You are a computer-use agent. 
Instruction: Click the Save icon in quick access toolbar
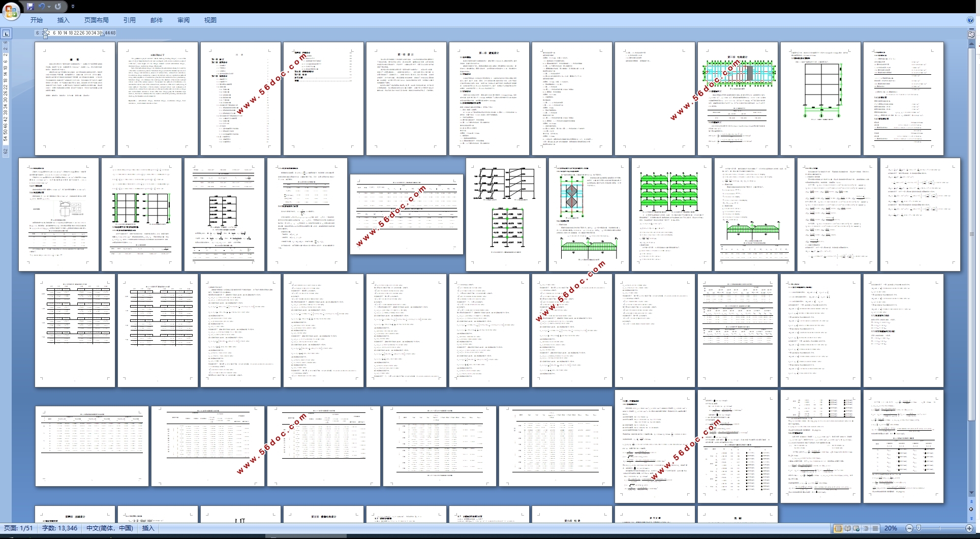[30, 7]
